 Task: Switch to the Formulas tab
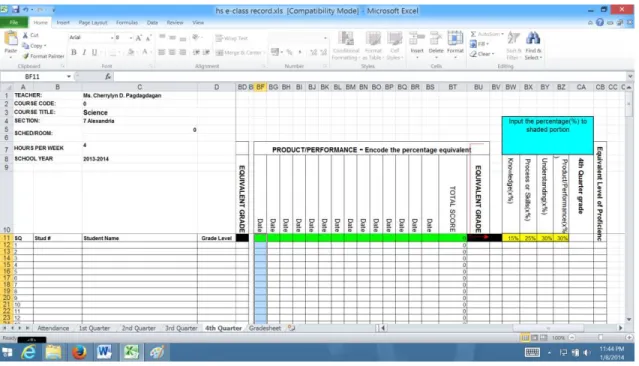coord(127,22)
